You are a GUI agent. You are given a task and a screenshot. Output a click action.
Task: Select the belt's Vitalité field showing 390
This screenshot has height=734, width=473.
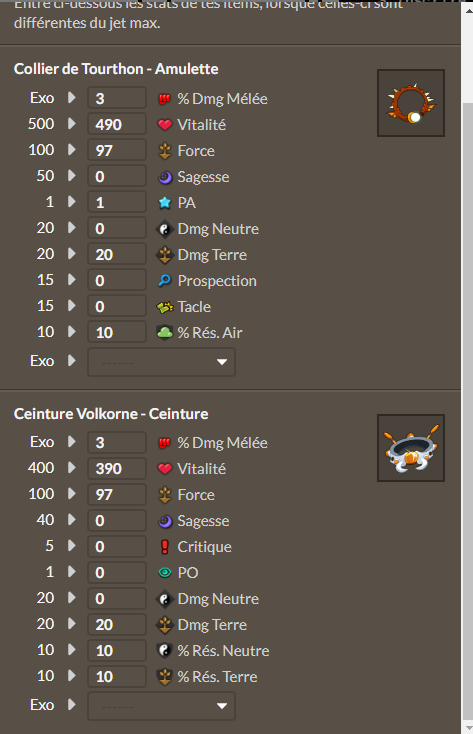(x=117, y=469)
